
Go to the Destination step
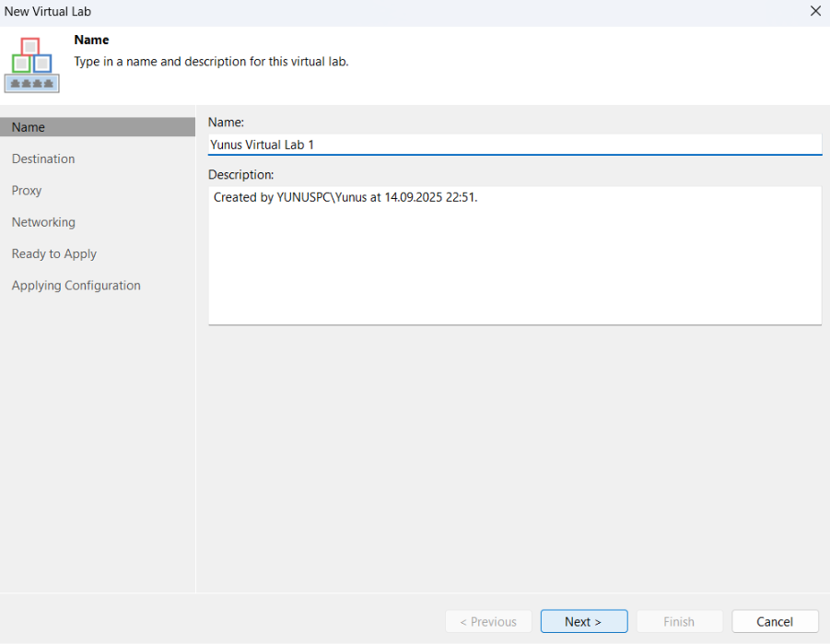43,158
